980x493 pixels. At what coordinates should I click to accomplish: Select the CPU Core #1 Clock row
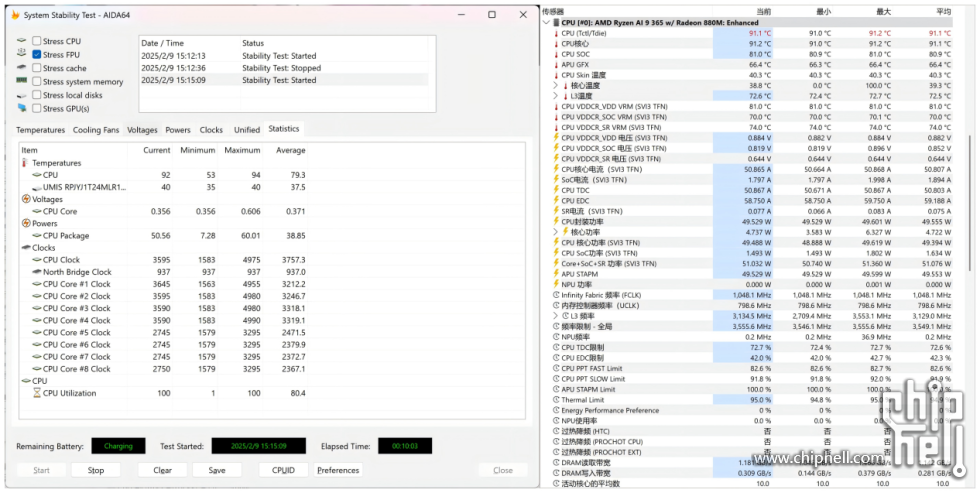tap(163, 284)
